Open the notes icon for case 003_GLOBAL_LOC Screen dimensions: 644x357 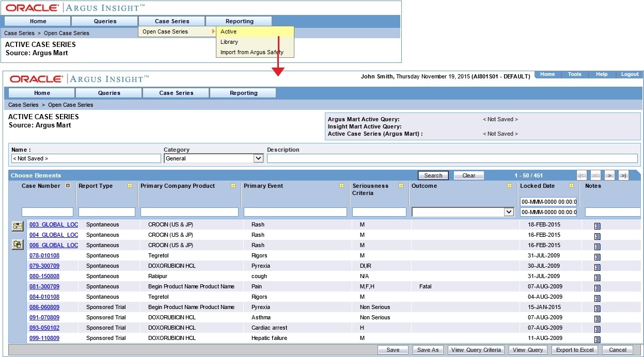597,226
